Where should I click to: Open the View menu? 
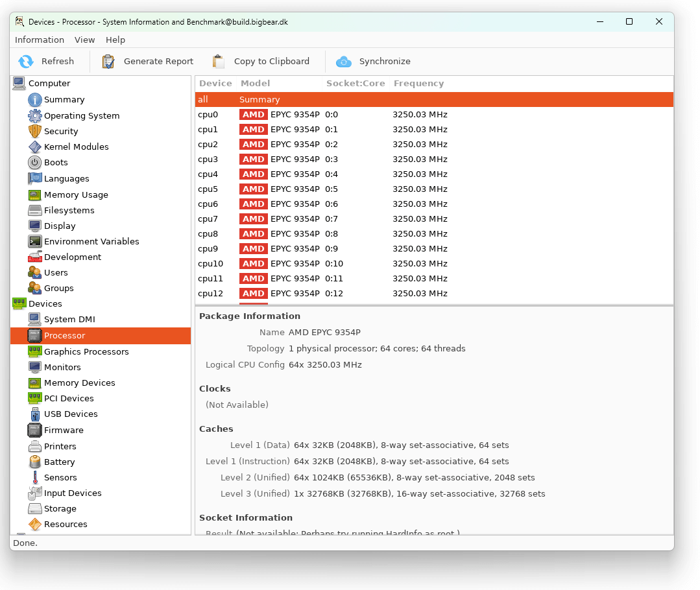pyautogui.click(x=85, y=40)
